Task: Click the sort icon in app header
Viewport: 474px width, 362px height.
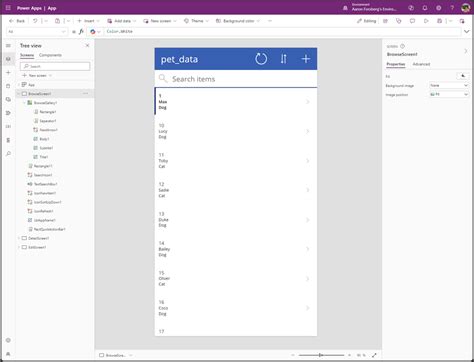Action: [283, 59]
